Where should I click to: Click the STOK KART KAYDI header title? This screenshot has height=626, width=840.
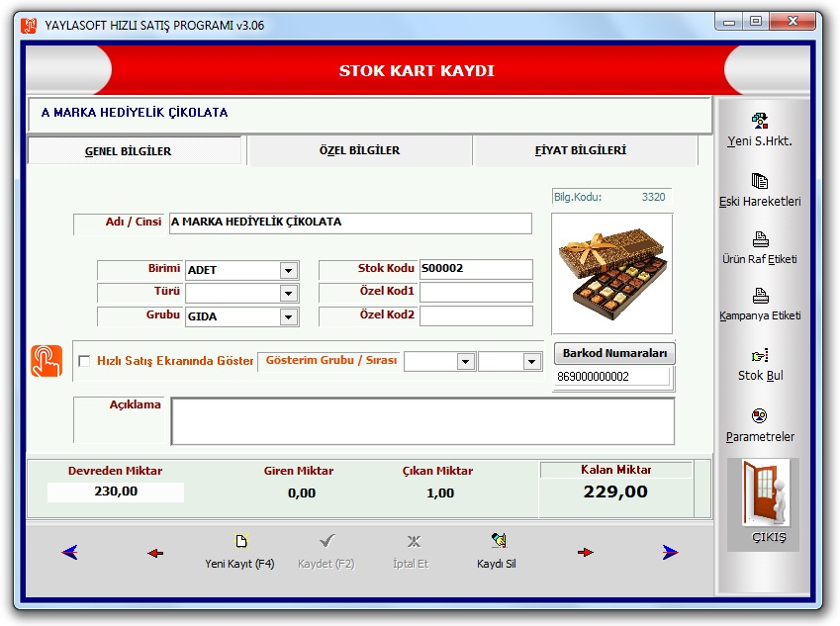pos(417,70)
